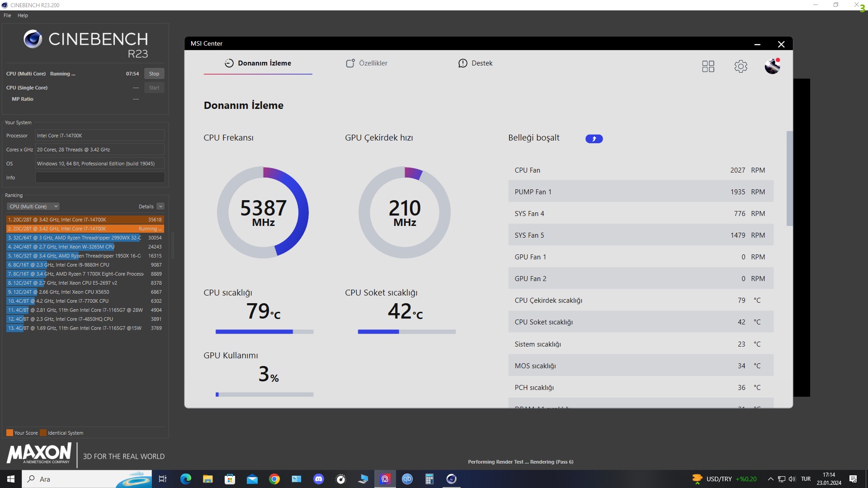Click the PUMP Fan 1 row

click(x=641, y=192)
